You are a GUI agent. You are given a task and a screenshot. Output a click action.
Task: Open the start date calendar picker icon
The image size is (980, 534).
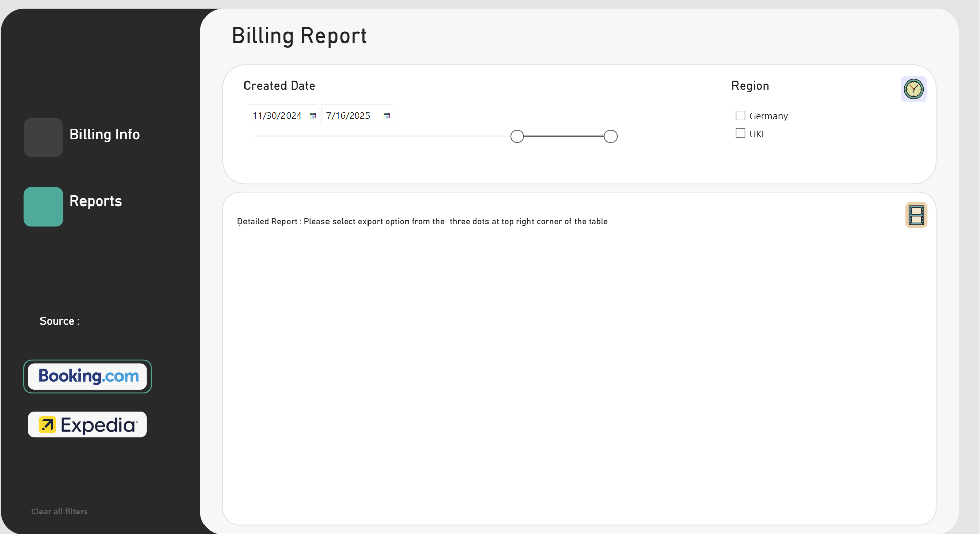(313, 116)
